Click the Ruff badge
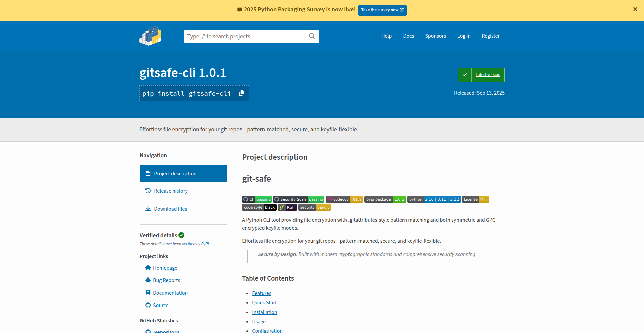Image resolution: width=644 pixels, height=333 pixels. pos(287,207)
